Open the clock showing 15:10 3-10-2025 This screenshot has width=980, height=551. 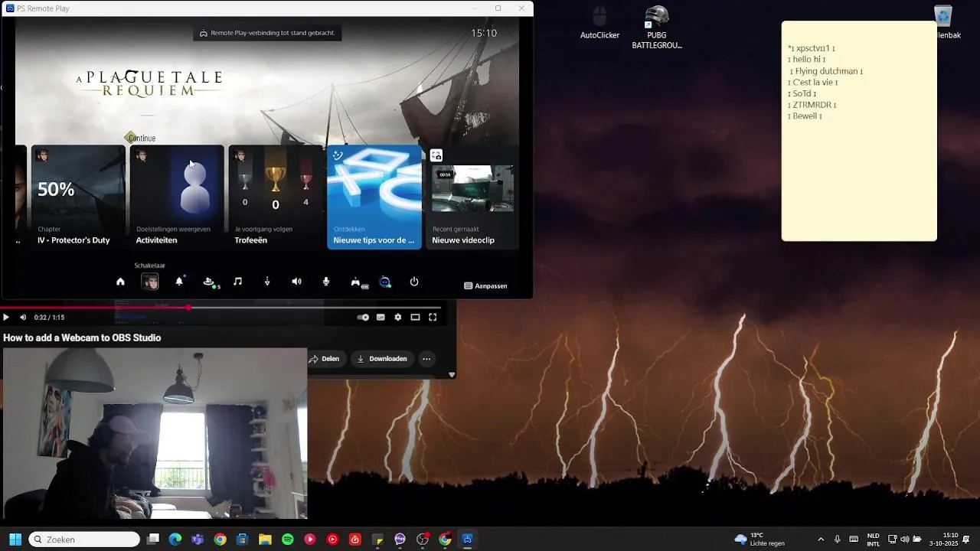coord(943,540)
